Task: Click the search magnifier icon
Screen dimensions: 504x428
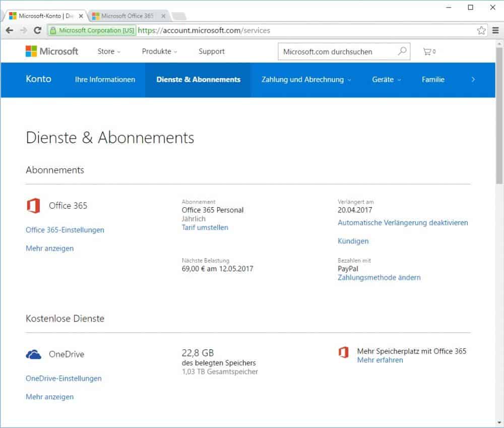Action: tap(402, 51)
